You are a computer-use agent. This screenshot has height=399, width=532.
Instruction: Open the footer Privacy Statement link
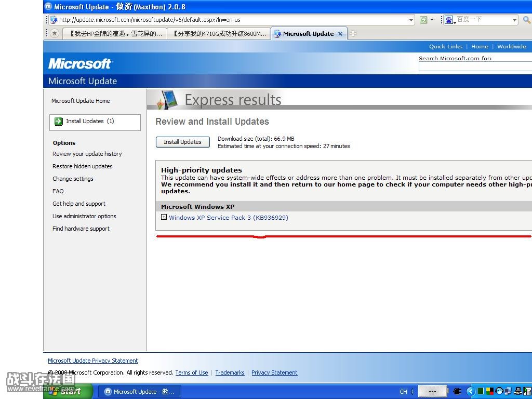(x=274, y=373)
